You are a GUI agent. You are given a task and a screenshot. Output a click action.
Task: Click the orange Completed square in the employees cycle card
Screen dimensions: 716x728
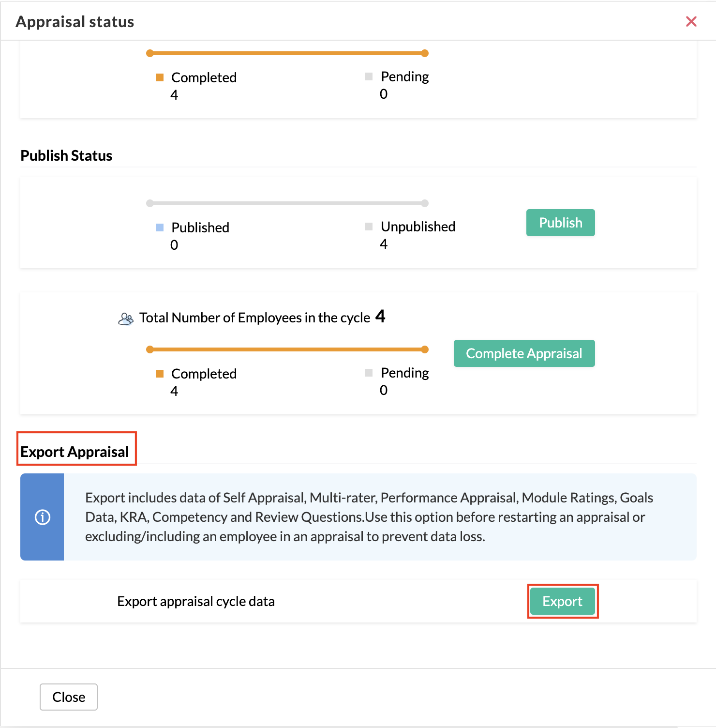tap(160, 374)
